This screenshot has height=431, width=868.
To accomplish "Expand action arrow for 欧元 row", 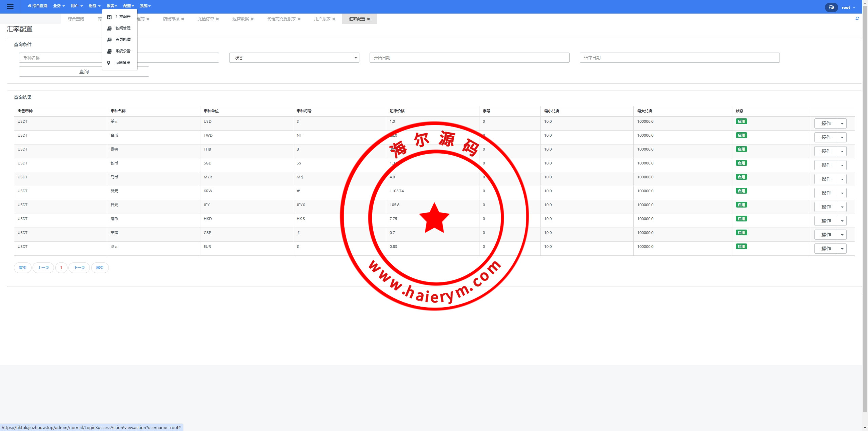I will pyautogui.click(x=842, y=249).
